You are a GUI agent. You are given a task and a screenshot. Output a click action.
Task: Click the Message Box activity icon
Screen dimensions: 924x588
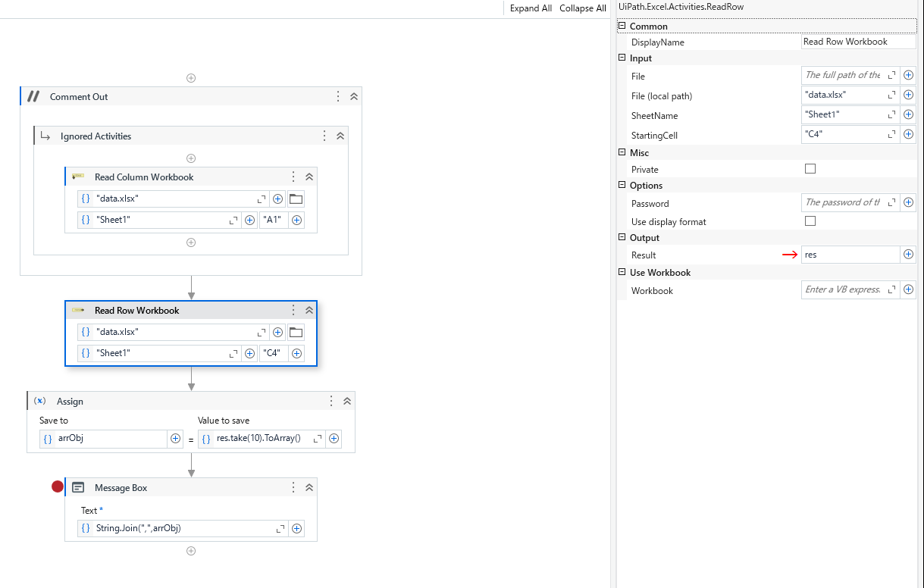[x=78, y=488]
